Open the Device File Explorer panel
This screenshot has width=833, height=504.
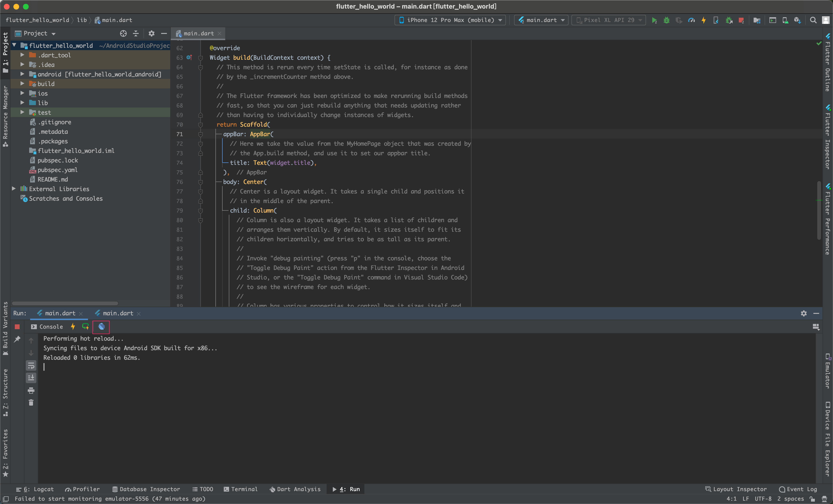click(828, 439)
